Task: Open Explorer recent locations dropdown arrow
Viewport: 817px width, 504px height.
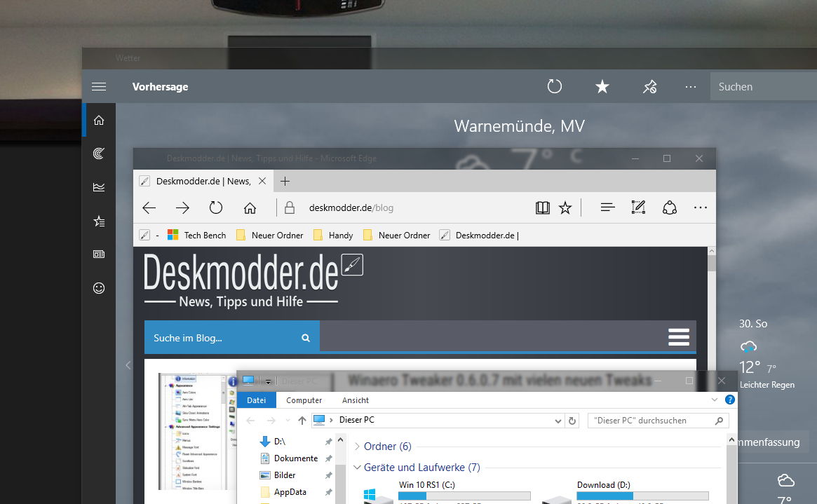Action: (x=288, y=420)
